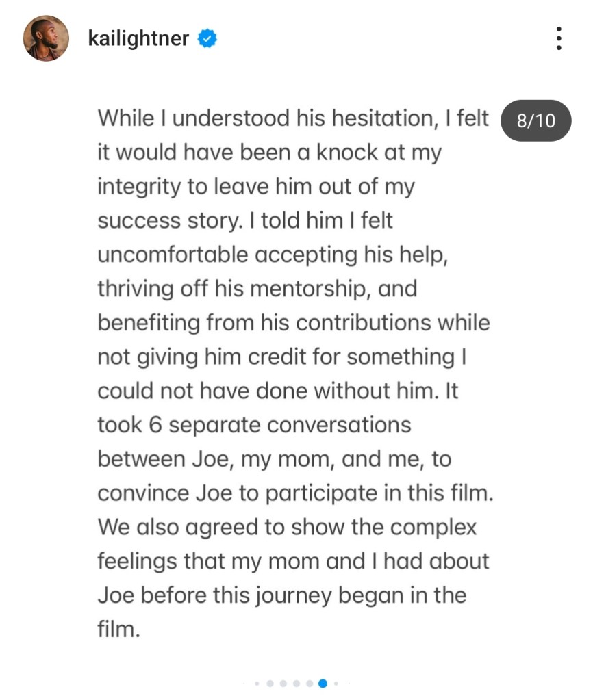Click the blue verified badge beside kailightner
Viewport: 593px width, 700px height.
(207, 39)
